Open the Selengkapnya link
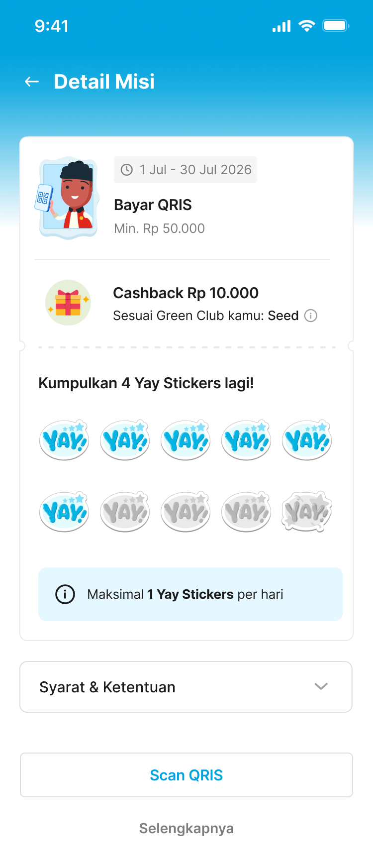Viewport: 373px width, 868px height. click(186, 828)
